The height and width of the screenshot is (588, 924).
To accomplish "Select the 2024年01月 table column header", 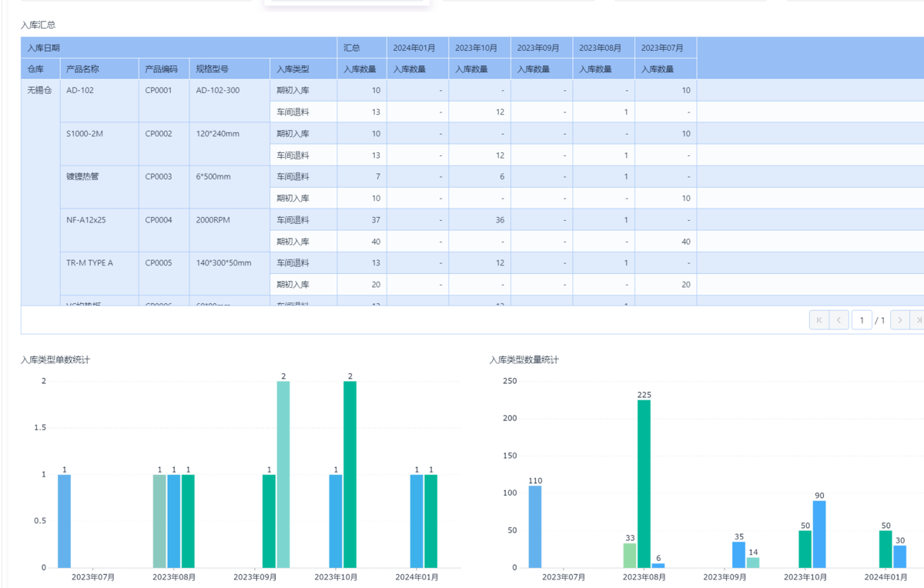I will tap(418, 48).
